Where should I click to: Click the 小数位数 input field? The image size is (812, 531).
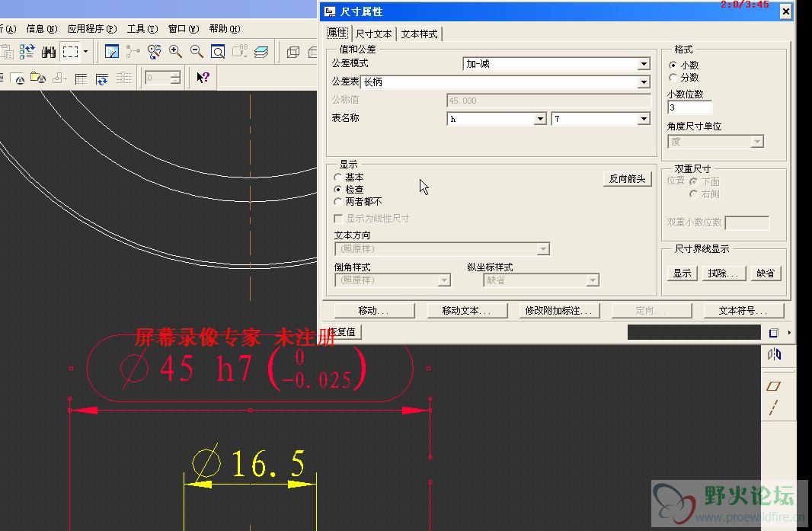[x=690, y=107]
